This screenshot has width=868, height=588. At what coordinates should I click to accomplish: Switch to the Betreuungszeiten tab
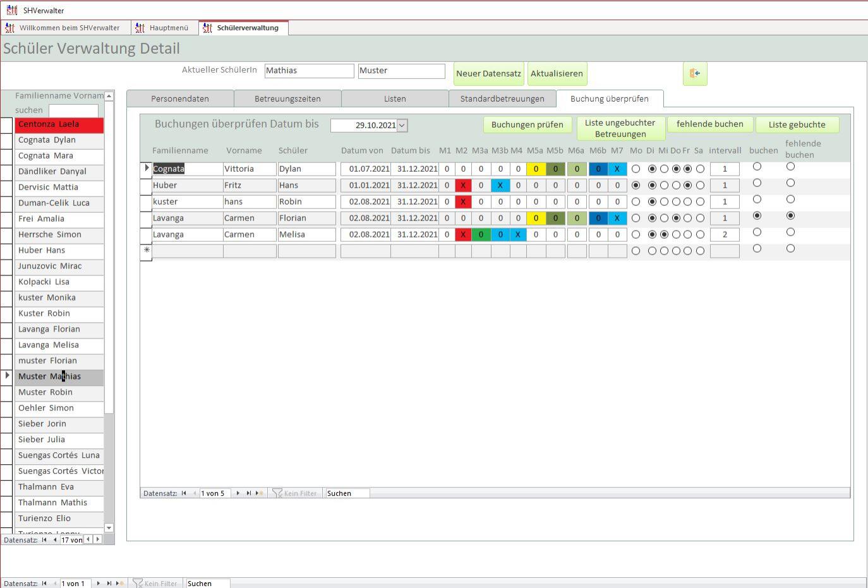click(287, 99)
